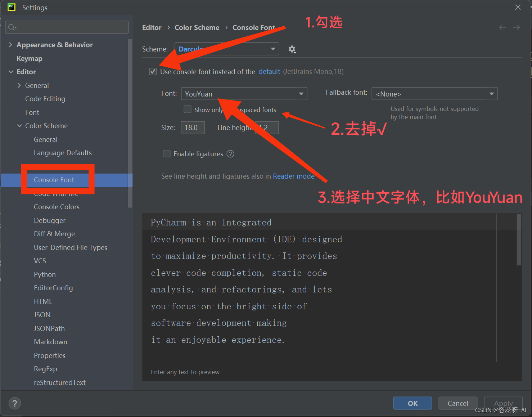This screenshot has width=532, height=417.
Task: Go back with the left arrow
Action: coord(502,27)
